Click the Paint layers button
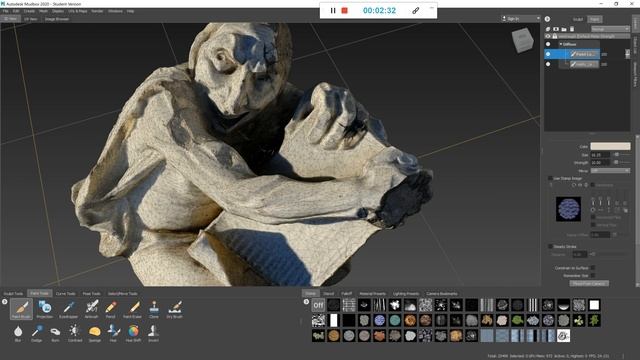The width and height of the screenshot is (640, 360). [595, 19]
